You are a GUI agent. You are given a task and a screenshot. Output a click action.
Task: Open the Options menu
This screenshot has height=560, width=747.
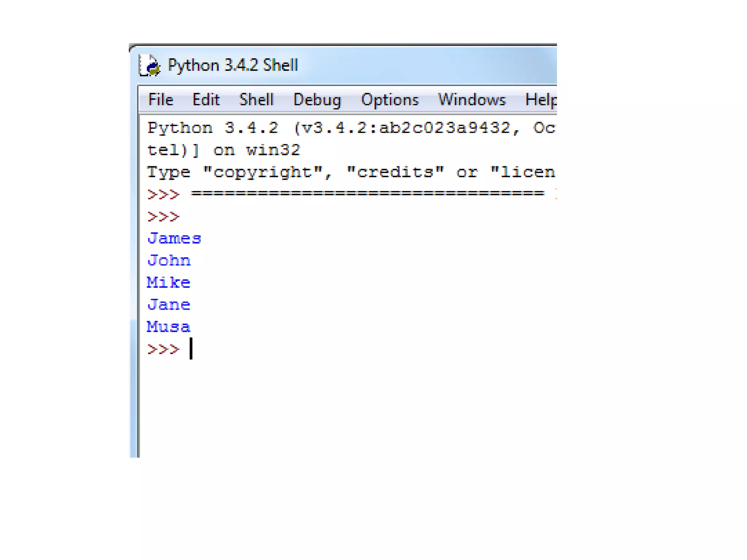click(x=390, y=100)
